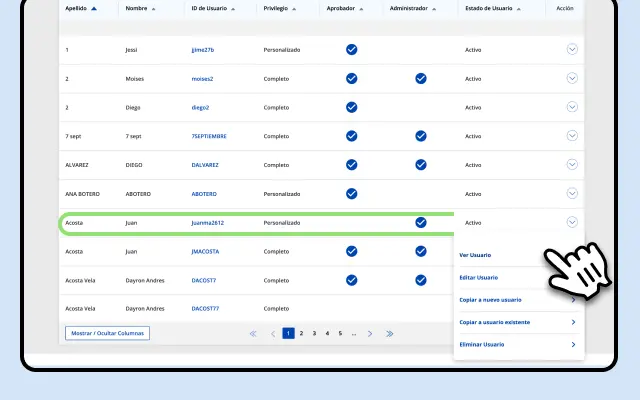The width and height of the screenshot is (640, 400).
Task: Open action dropdown for 7SEPTIEMBRE row
Action: 572,136
